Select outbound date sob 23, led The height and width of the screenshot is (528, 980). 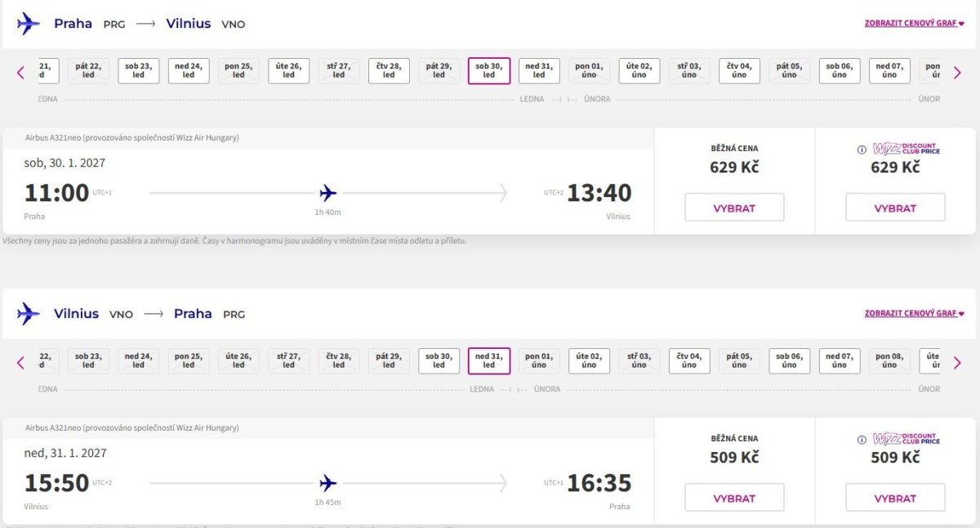tap(139, 70)
